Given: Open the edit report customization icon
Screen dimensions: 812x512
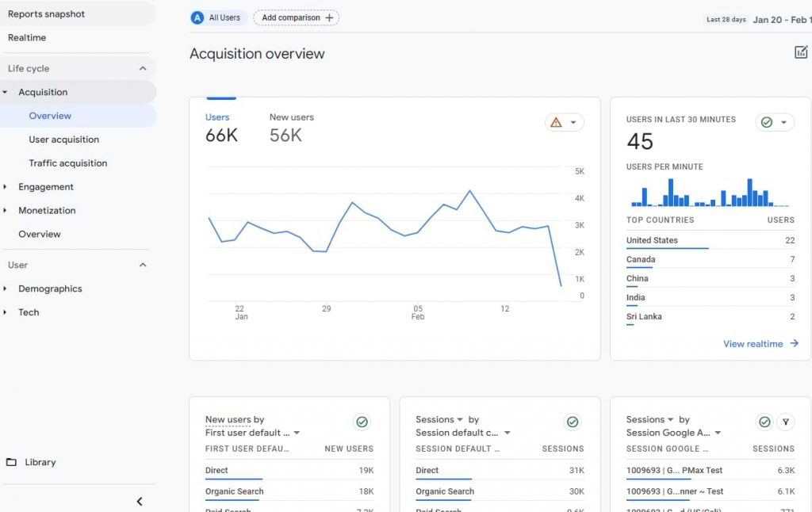Looking at the screenshot, I should point(802,52).
